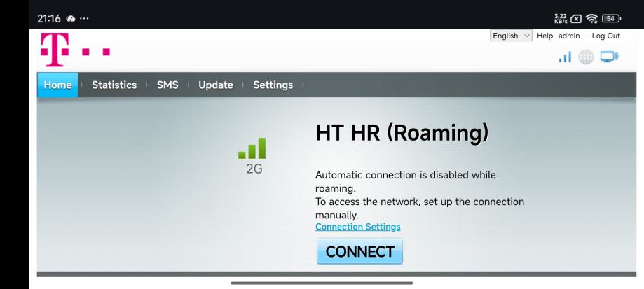This screenshot has width=644, height=289.
Task: Click the admin user link
Action: click(x=569, y=36)
